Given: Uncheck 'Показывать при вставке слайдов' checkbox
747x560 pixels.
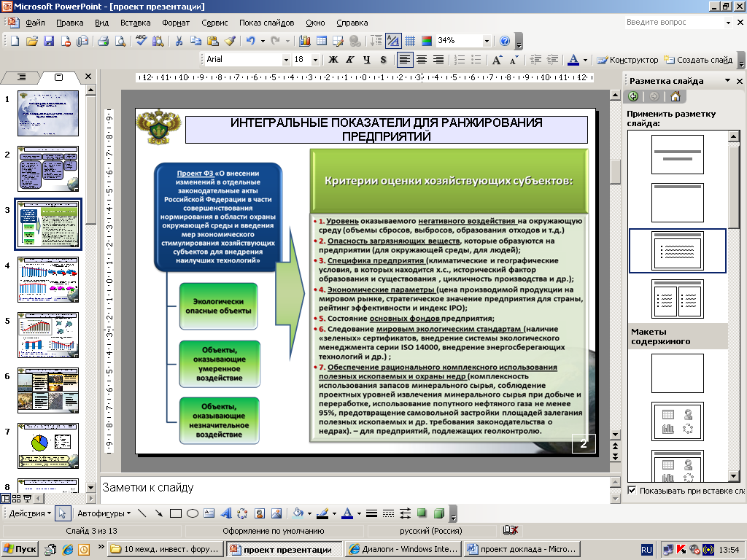Looking at the screenshot, I should click(x=632, y=491).
